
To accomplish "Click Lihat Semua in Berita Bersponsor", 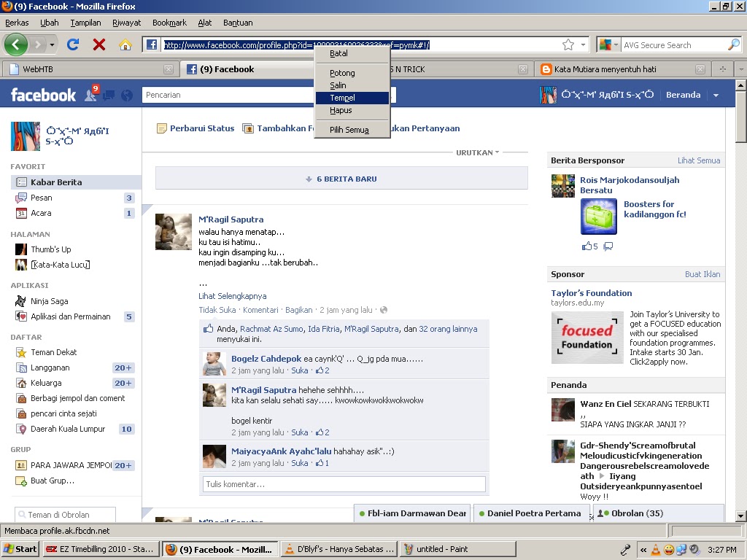I will [x=699, y=160].
